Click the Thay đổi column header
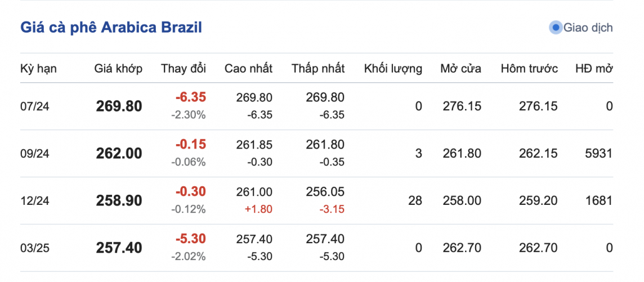This screenshot has height=282, width=644. pos(184,69)
